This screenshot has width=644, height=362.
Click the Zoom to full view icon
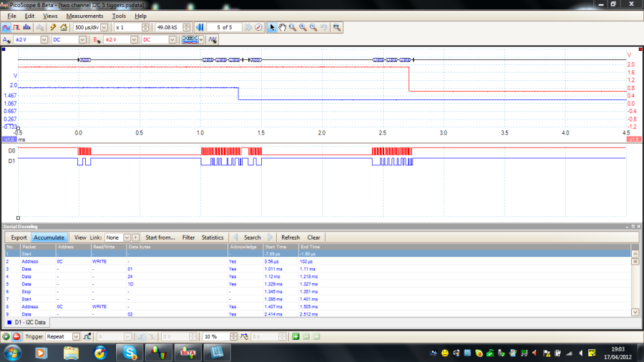337,27
